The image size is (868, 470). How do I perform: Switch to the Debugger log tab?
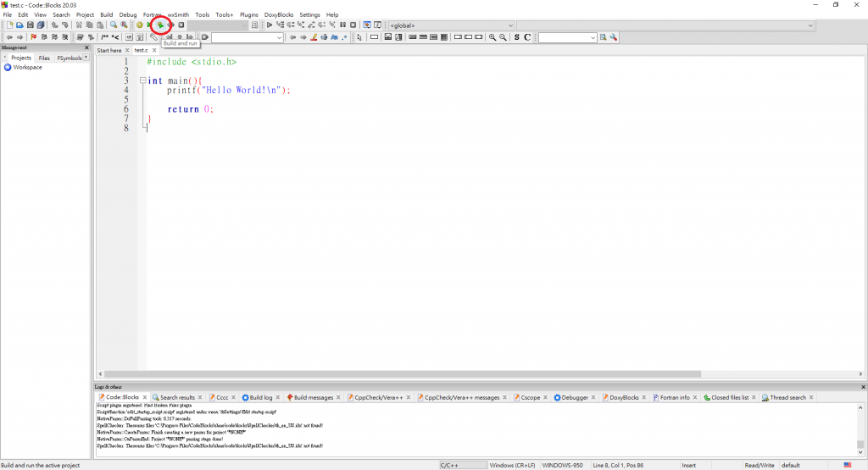click(x=575, y=397)
